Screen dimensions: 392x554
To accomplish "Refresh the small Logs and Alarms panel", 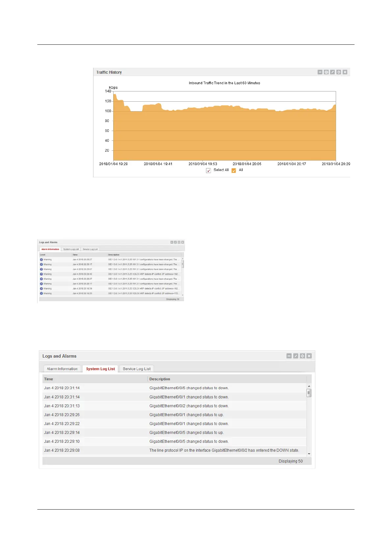I will click(179, 242).
